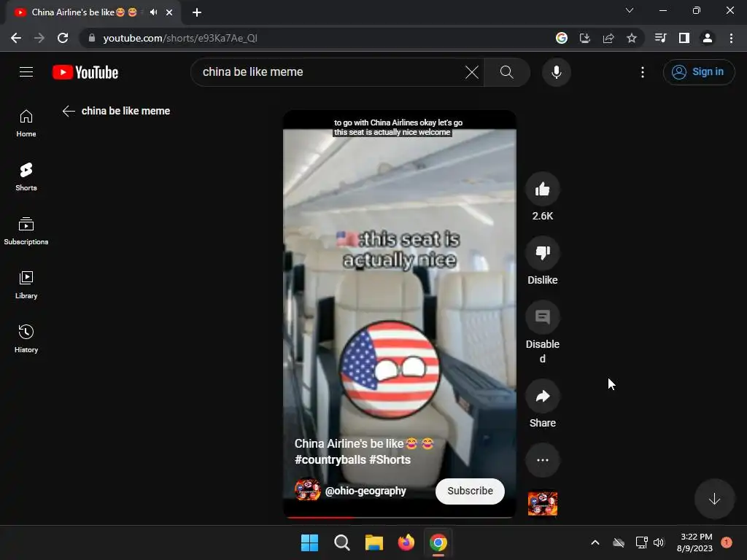The width and height of the screenshot is (747, 560).
Task: Open the sound source thumbnail
Action: (542, 503)
